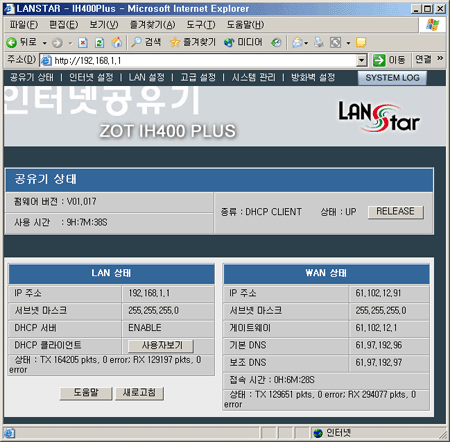Maximize the Internet Explorer window
Screen dimensions: 450x442
[x=427, y=9]
